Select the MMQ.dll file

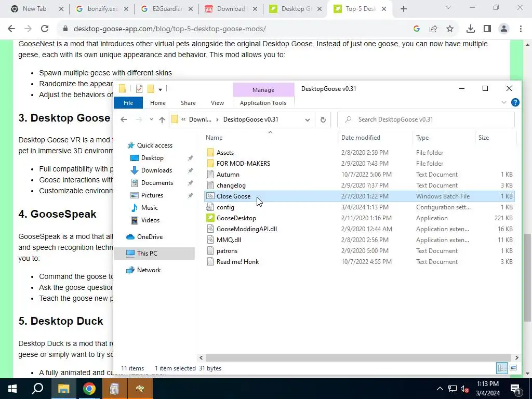pos(229,240)
